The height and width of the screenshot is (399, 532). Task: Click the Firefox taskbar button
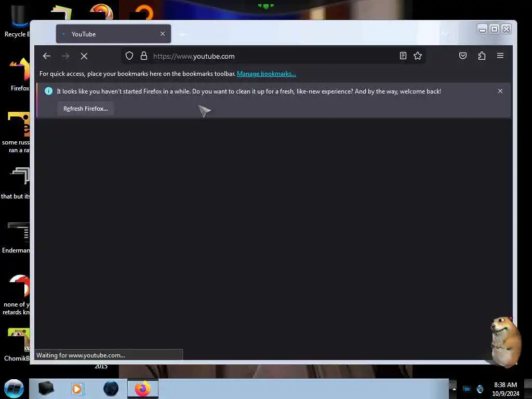point(143,389)
